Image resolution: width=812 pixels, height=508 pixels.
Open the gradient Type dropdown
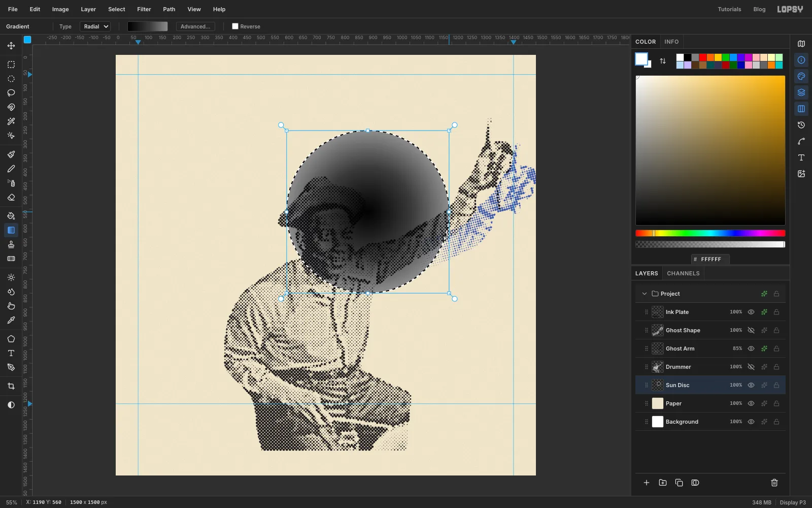(x=95, y=26)
